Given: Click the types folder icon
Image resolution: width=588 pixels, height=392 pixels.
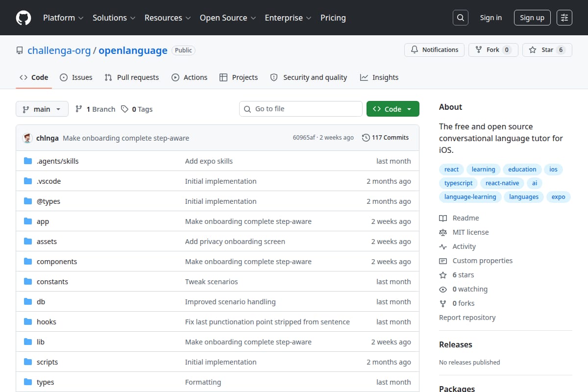Looking at the screenshot, I should point(28,382).
